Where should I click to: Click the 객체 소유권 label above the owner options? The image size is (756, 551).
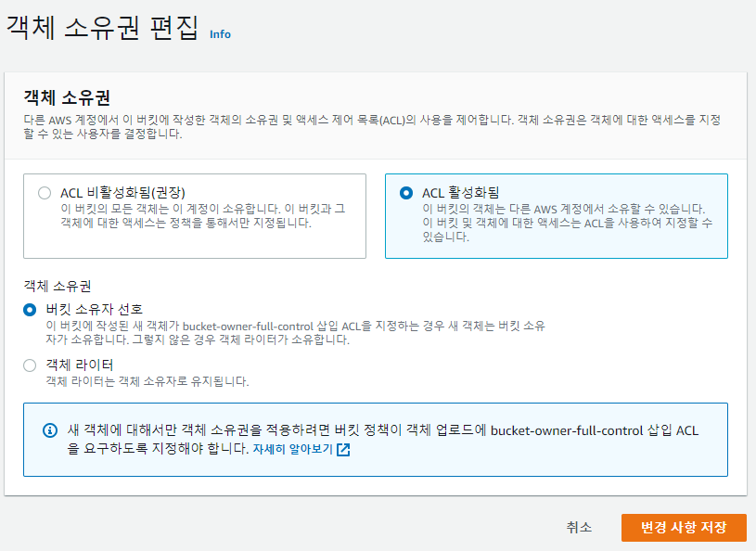[58, 286]
